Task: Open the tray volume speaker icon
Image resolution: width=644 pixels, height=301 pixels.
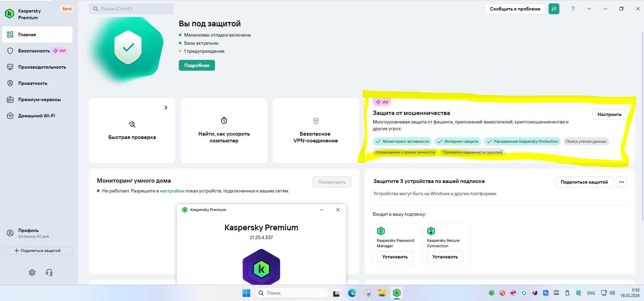Action: [x=612, y=293]
